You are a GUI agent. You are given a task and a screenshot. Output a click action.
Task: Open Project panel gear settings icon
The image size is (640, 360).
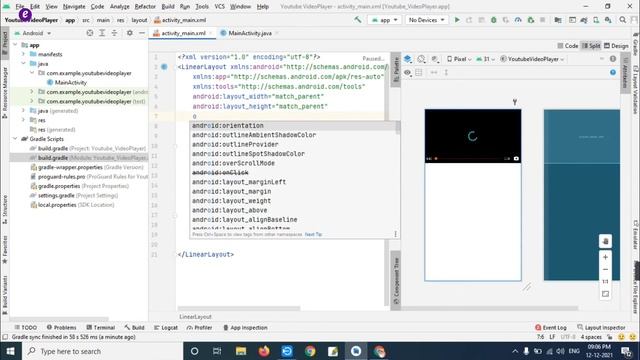tap(129, 33)
